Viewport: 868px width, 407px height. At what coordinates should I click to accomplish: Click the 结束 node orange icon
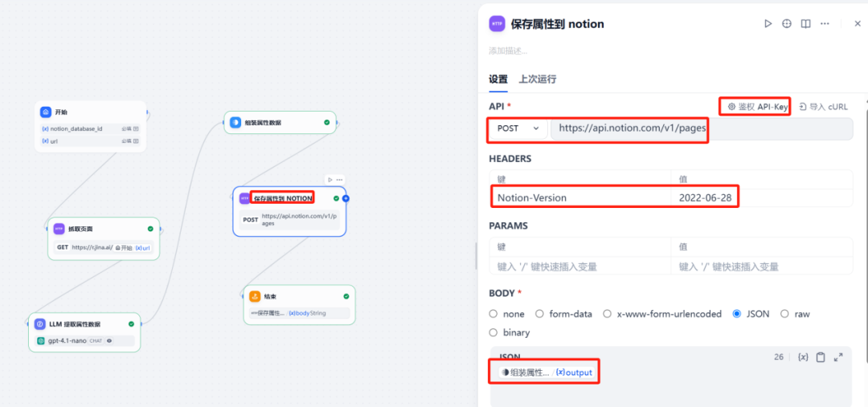point(255,296)
